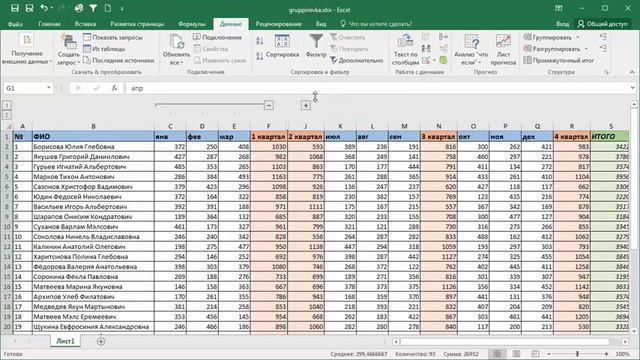
Task: Select cell Борисова Юлия Глебовна
Action: click(x=93, y=147)
